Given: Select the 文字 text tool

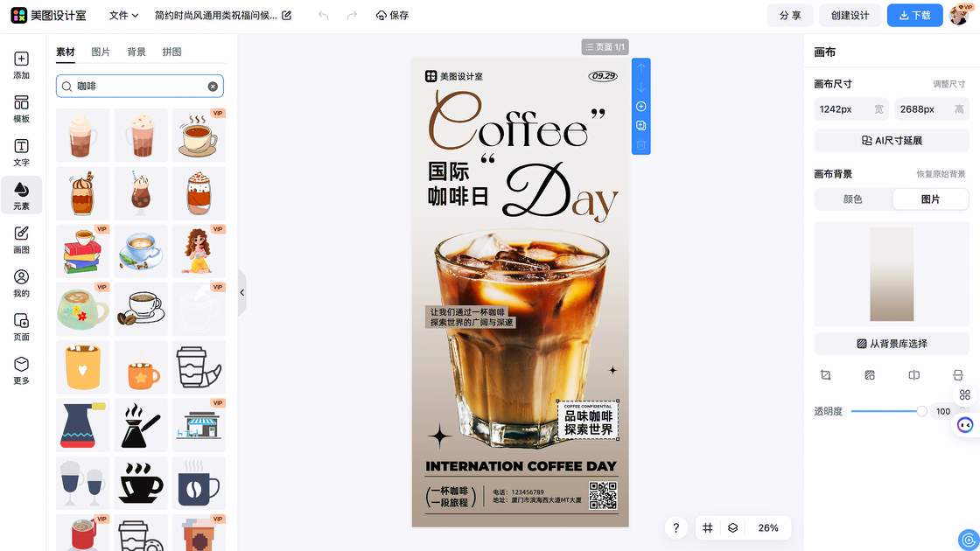Looking at the screenshot, I should [21, 152].
